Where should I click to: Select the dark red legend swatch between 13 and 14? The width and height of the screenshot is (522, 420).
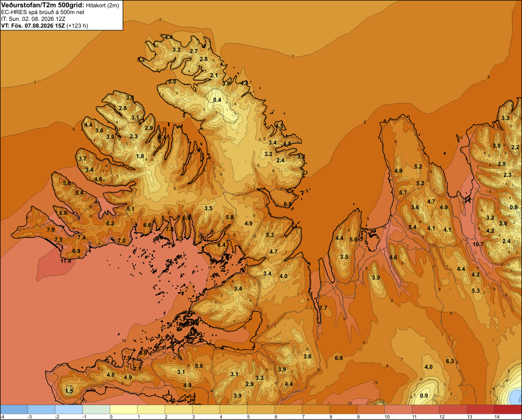coord(480,410)
